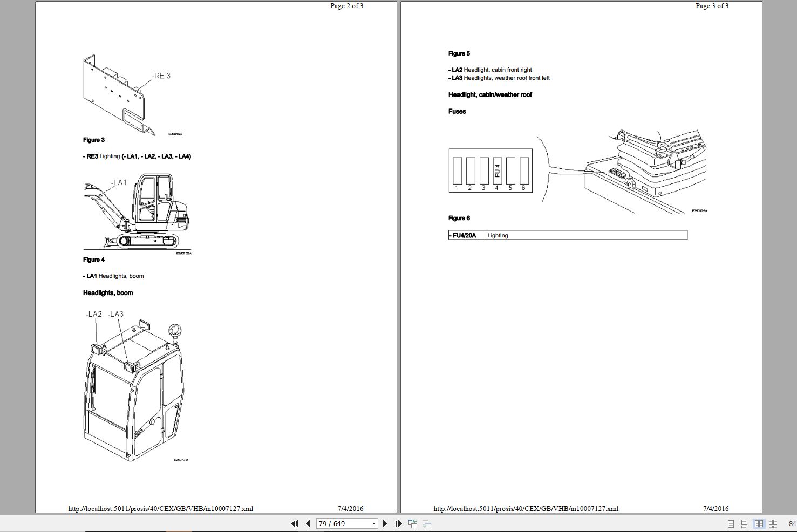This screenshot has width=797, height=532.
Task: Click the greyed-out next view icon
Action: [x=427, y=523]
